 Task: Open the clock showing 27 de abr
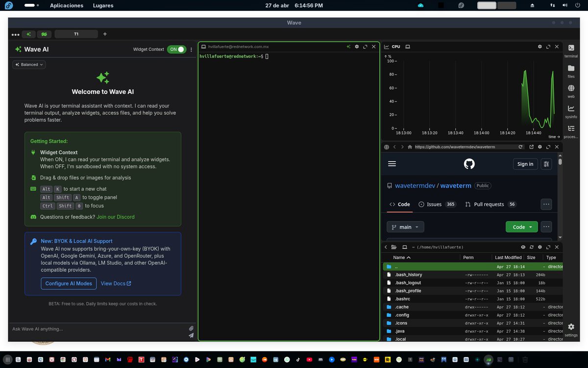pos(294,5)
